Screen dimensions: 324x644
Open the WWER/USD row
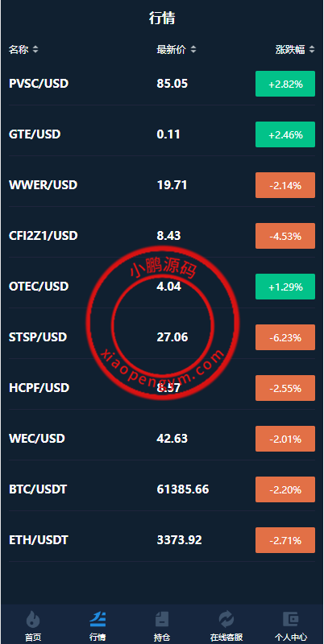(162, 185)
